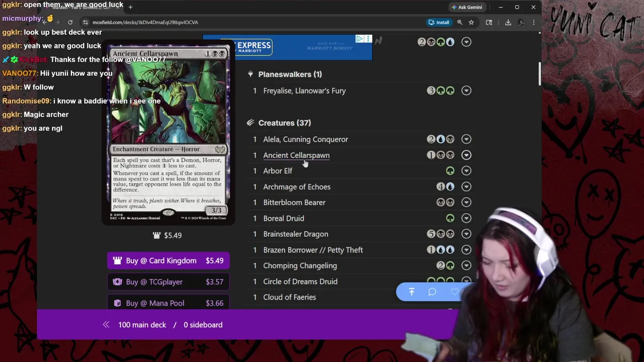Open the Arbor Elf card

point(278,171)
